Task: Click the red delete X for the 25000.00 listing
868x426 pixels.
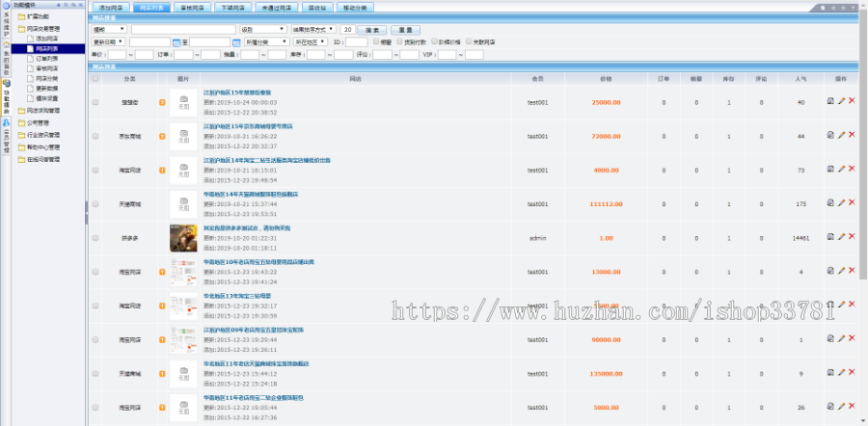Action: pos(852,101)
